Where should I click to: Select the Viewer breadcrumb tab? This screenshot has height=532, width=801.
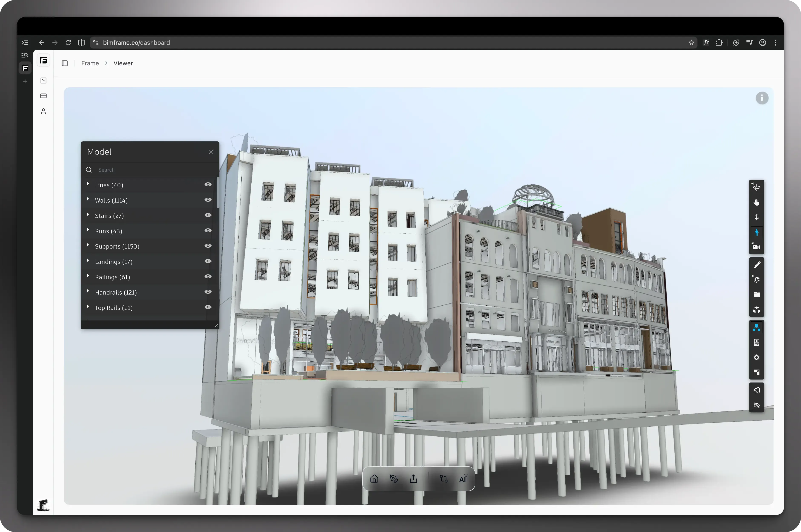[x=123, y=63]
